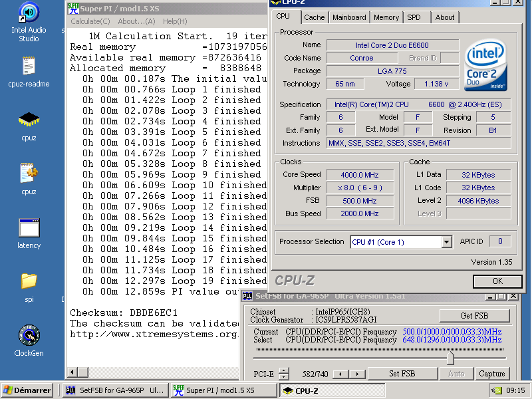Viewport: 532px width, 399px height.
Task: Switch to the About tab in CPU-Z
Action: [x=444, y=17]
